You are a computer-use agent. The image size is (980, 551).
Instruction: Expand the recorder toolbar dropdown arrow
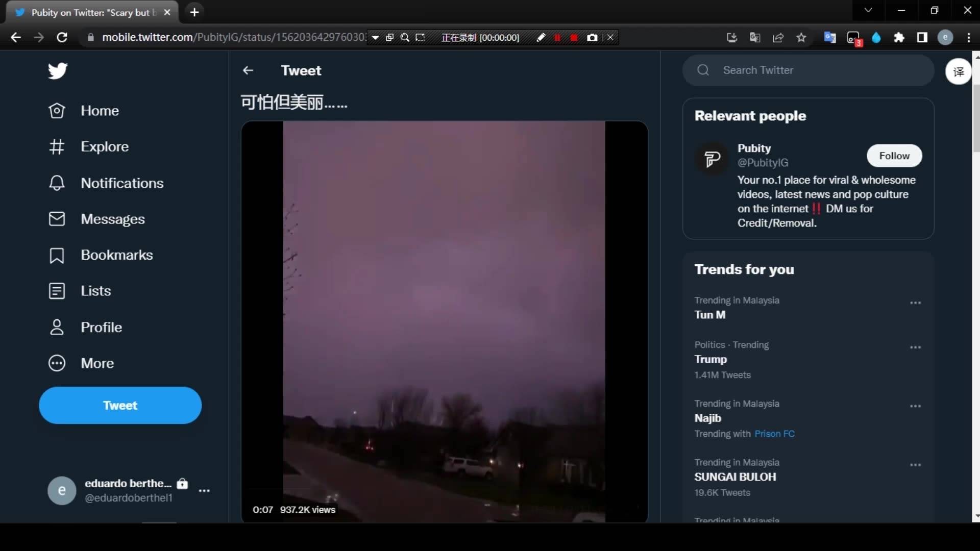tap(375, 37)
